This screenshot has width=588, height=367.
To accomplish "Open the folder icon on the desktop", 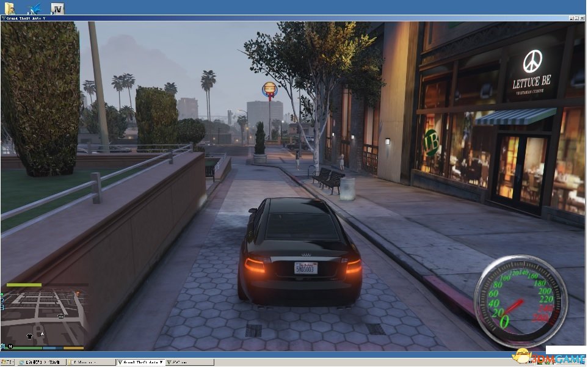I will pyautogui.click(x=9, y=9).
